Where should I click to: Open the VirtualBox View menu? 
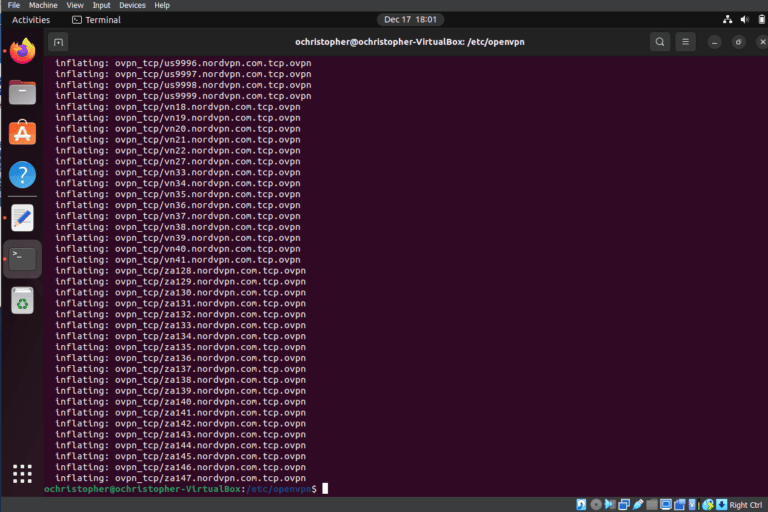pyautogui.click(x=75, y=5)
